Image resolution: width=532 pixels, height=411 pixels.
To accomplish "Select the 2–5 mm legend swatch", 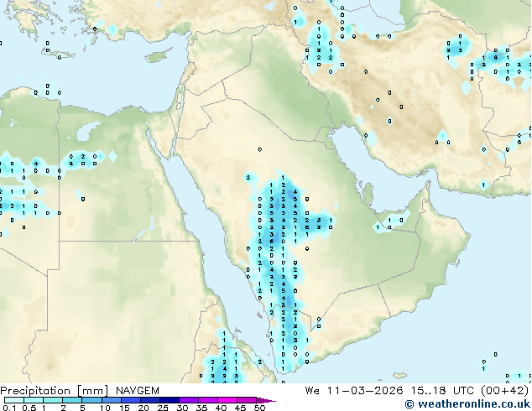I will coord(72,400).
